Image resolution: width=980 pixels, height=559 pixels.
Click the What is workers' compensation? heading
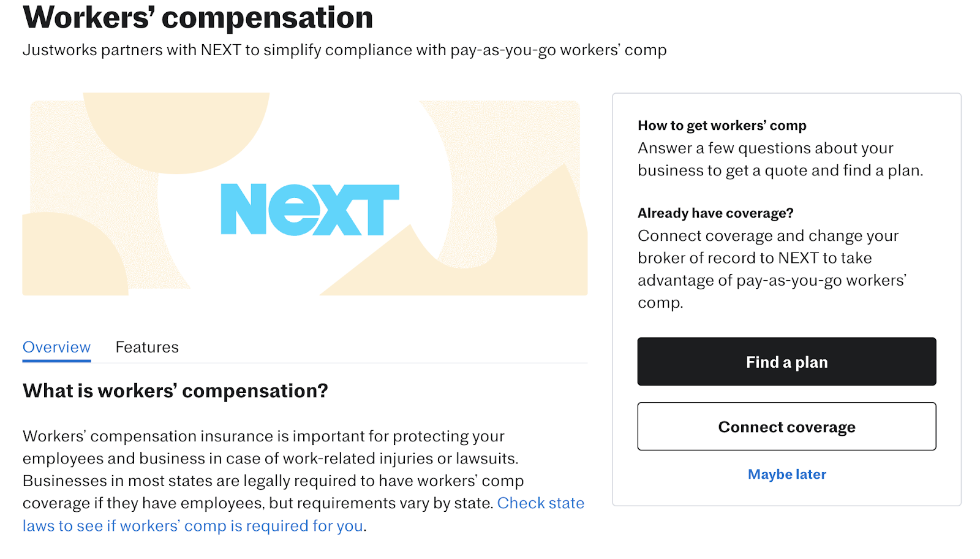pos(175,391)
